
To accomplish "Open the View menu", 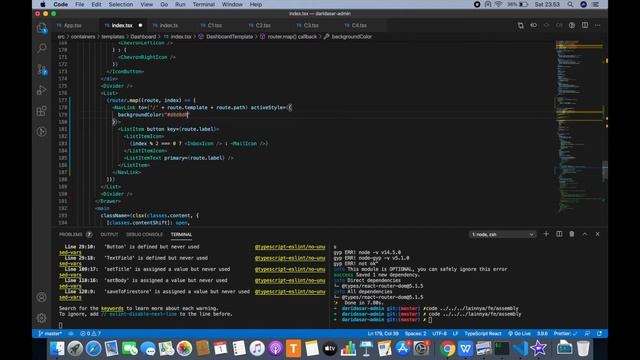I will [147, 4].
